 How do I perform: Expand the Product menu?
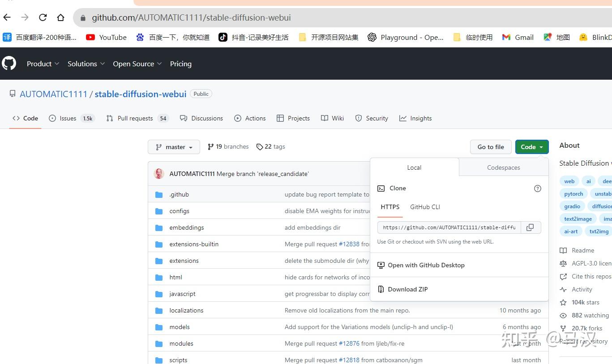coord(43,64)
